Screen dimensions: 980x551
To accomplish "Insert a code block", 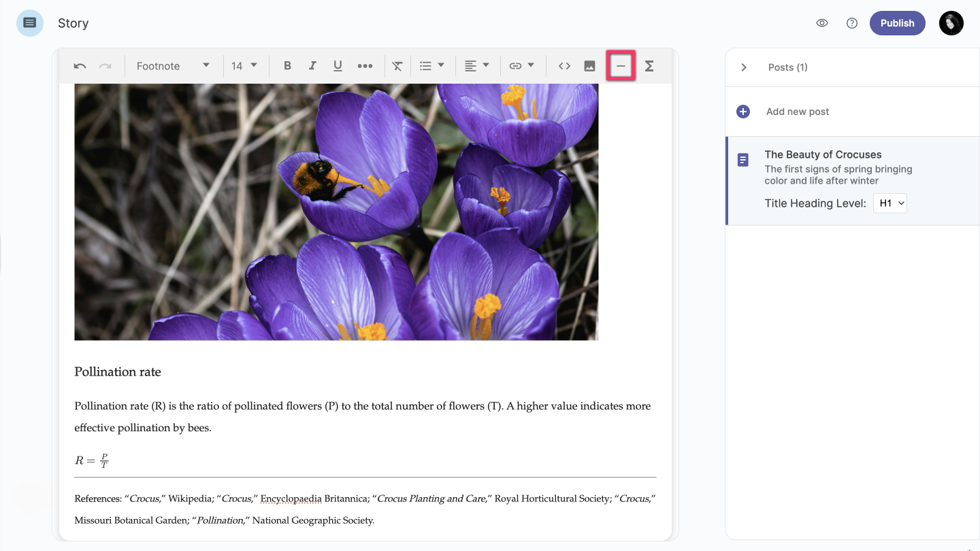I will click(564, 66).
